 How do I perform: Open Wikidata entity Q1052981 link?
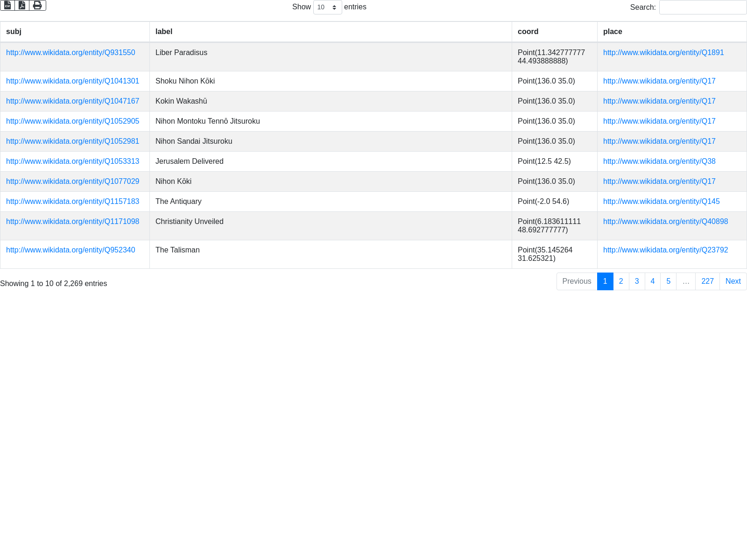(72, 141)
